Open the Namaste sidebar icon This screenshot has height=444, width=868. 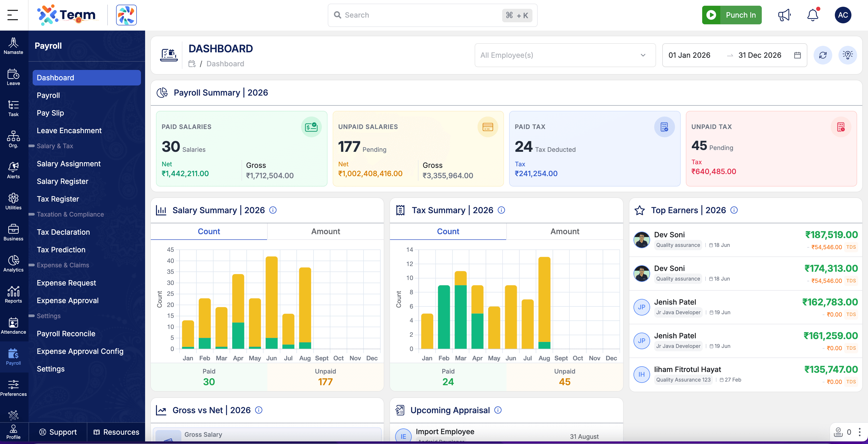point(13,46)
